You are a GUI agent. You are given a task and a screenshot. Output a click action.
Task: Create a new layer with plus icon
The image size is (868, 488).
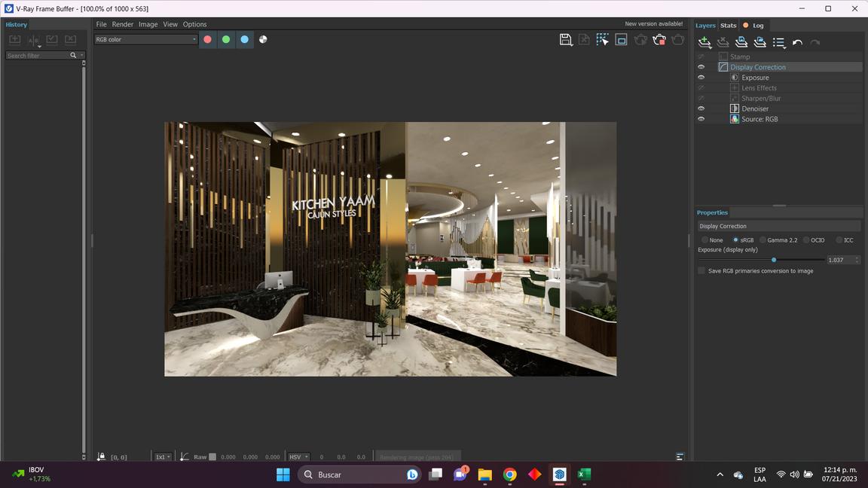point(704,43)
